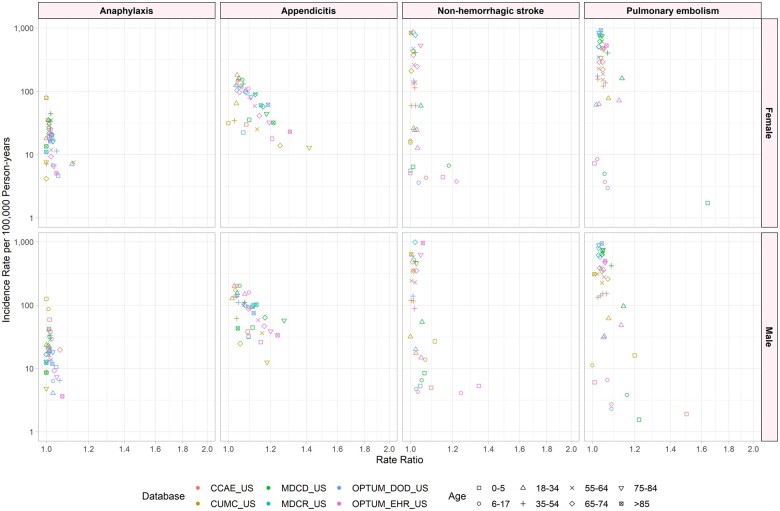Image resolution: width=780 pixels, height=511 pixels.
Task: Click the cross symbol for age 55-64
Action: point(573,488)
